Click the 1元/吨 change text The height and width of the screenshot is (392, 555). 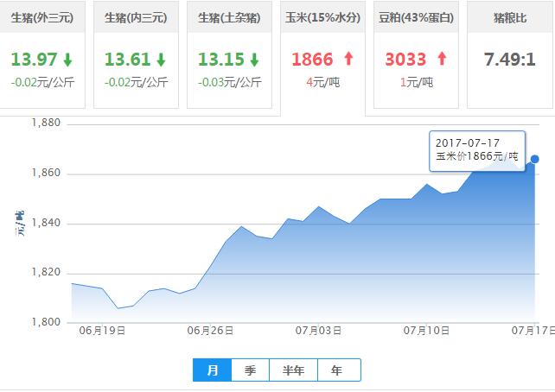[x=417, y=82]
